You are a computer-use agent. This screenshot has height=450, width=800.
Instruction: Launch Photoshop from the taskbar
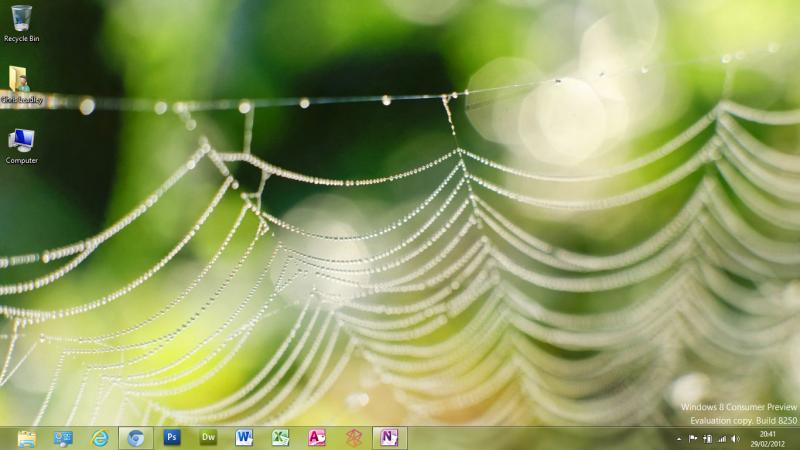(172, 437)
